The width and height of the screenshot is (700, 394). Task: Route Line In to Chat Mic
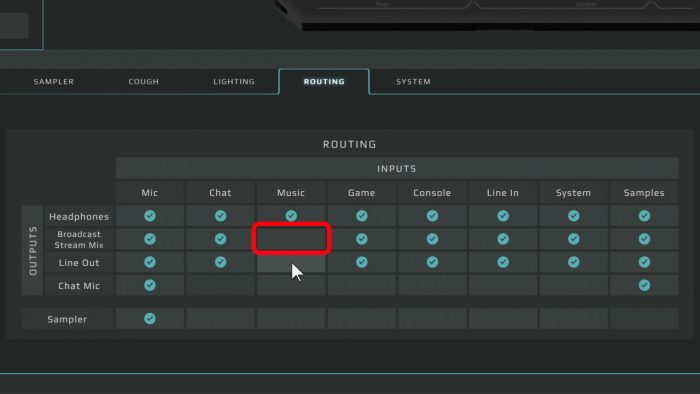pos(503,286)
